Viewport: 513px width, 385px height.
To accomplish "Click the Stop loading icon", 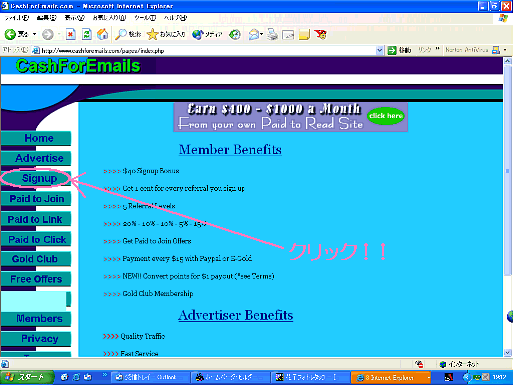I will click(x=71, y=34).
